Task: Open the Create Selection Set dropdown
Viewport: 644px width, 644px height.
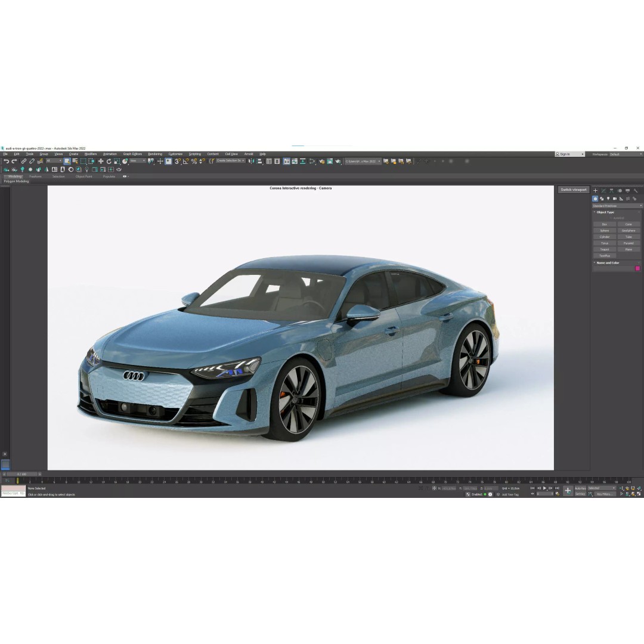Action: point(231,160)
